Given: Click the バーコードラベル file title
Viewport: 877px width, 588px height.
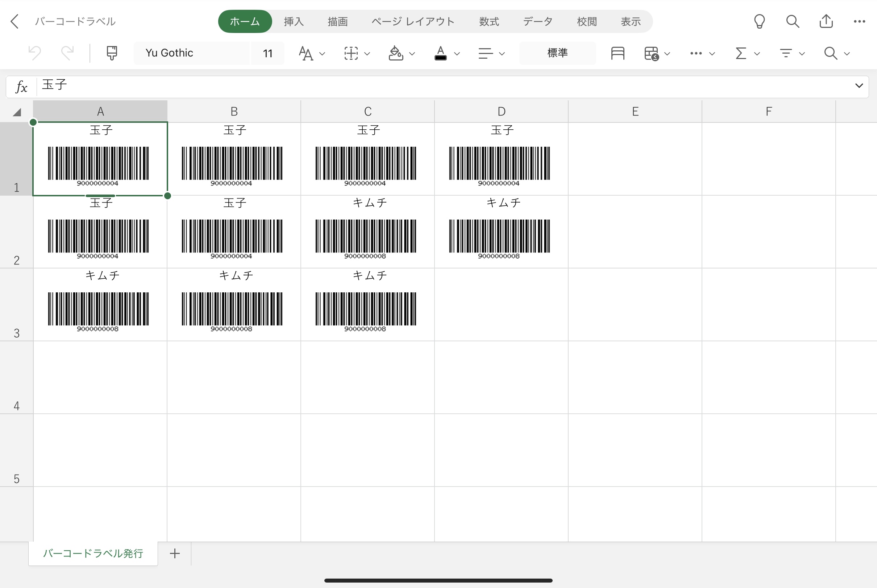Looking at the screenshot, I should (x=75, y=21).
